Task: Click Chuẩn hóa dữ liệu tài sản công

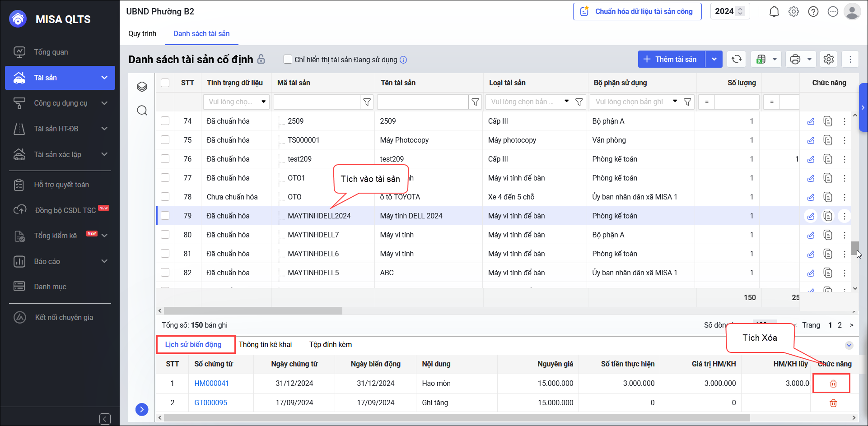Action: 637,12
